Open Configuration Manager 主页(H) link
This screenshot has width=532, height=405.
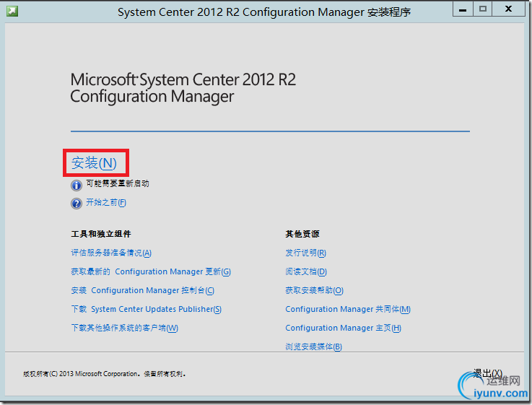tap(343, 328)
